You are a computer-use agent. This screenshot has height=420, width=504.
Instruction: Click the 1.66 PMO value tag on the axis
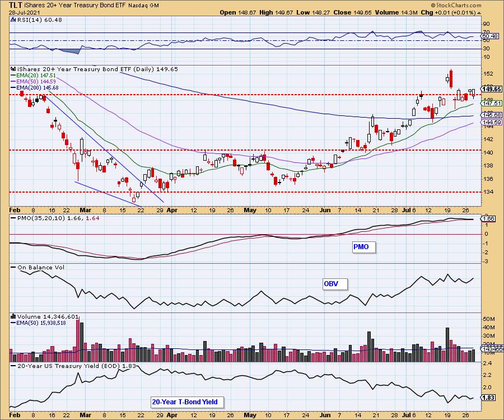[x=488, y=218]
